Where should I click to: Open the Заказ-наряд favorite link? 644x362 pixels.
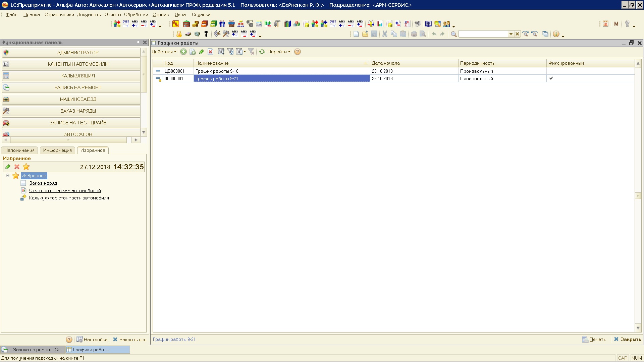click(43, 183)
